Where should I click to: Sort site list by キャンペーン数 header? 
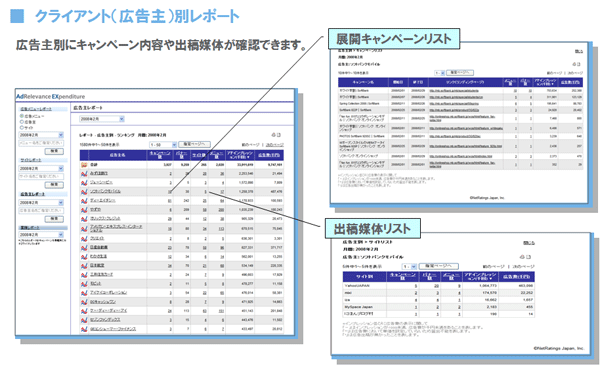tap(402, 276)
